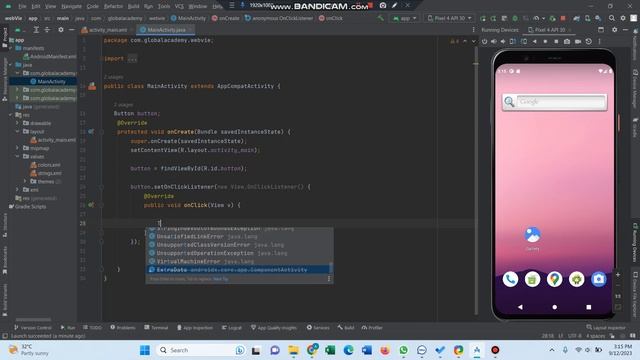Viewport: 640px width, 360px height.
Task: Select UnsupportedOperationException suggestion
Action: 239,253
